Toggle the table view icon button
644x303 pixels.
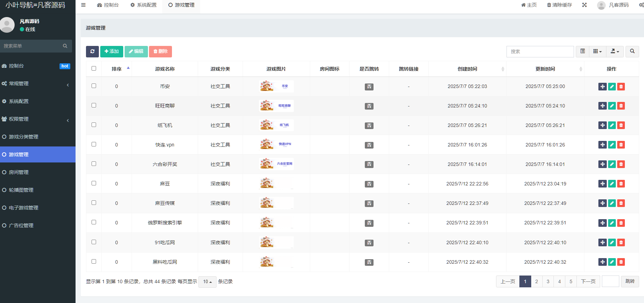pyautogui.click(x=582, y=51)
